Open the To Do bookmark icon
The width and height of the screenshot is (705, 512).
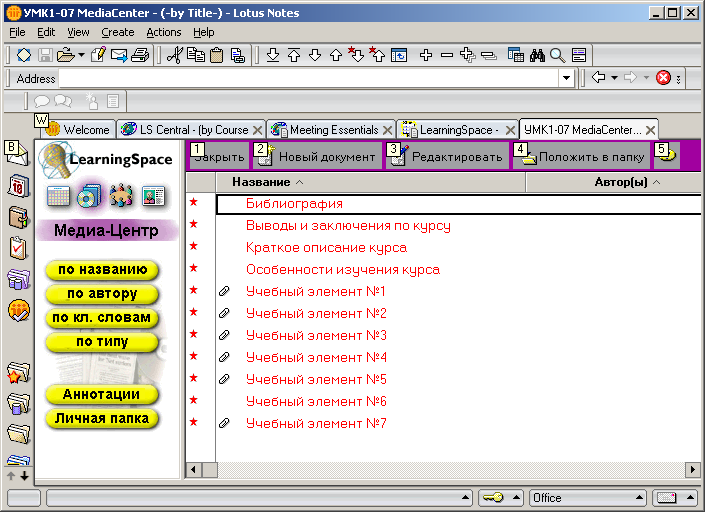click(x=18, y=248)
